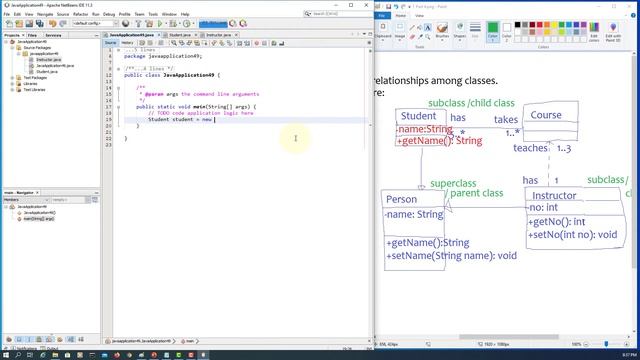
Task: Click Clean and Build Project icon
Action: (x=149, y=24)
